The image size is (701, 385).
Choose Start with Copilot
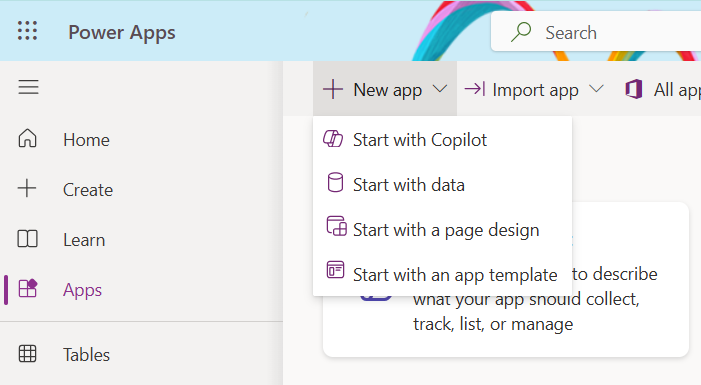click(x=443, y=140)
